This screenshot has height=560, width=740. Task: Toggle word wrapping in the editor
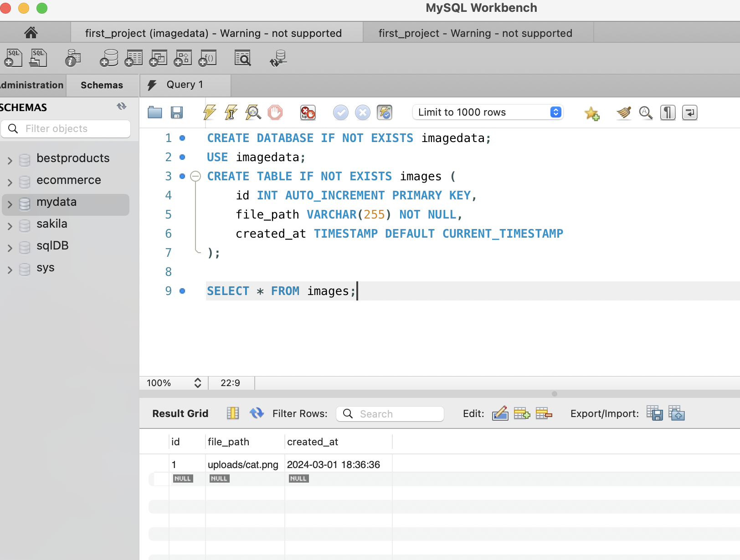point(690,112)
